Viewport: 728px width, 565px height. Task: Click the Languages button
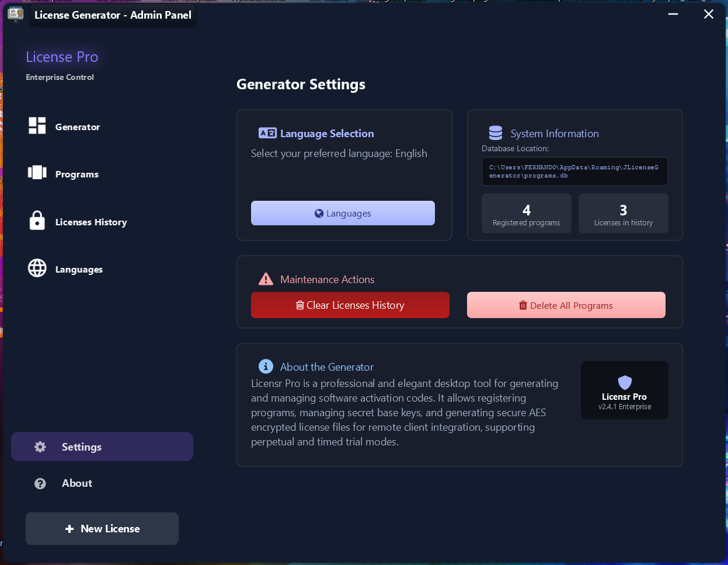click(343, 213)
